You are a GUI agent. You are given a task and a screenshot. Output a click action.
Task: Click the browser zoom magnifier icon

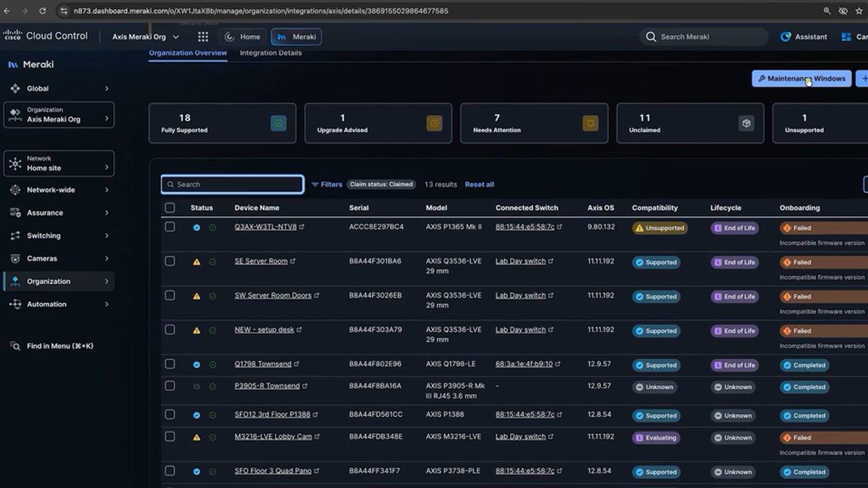(827, 11)
